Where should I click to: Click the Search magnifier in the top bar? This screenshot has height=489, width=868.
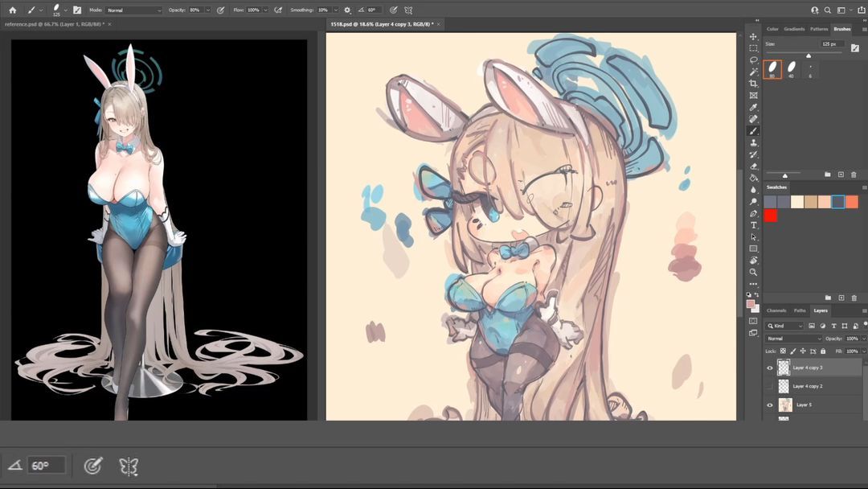(828, 10)
